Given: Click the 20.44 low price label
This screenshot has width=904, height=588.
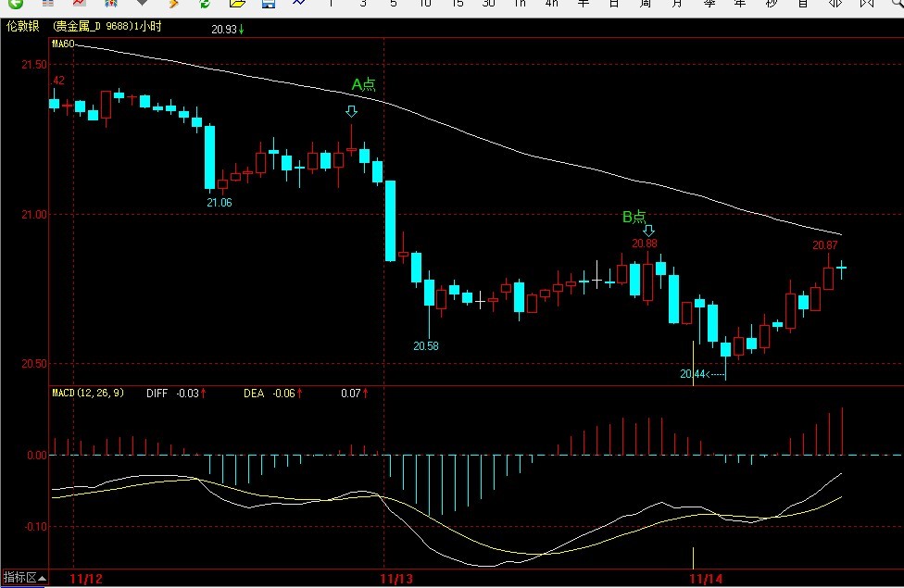Looking at the screenshot, I should tap(692, 374).
